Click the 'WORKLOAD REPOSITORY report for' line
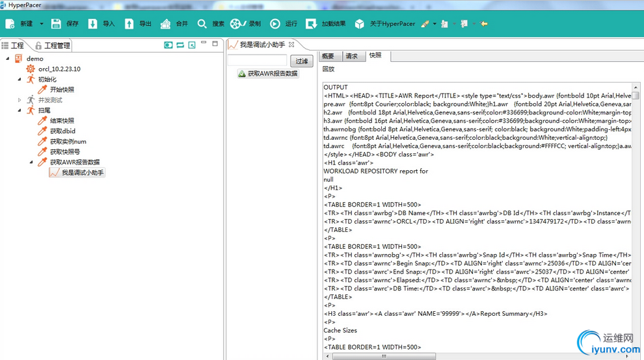This screenshot has width=644, height=360. click(376, 171)
